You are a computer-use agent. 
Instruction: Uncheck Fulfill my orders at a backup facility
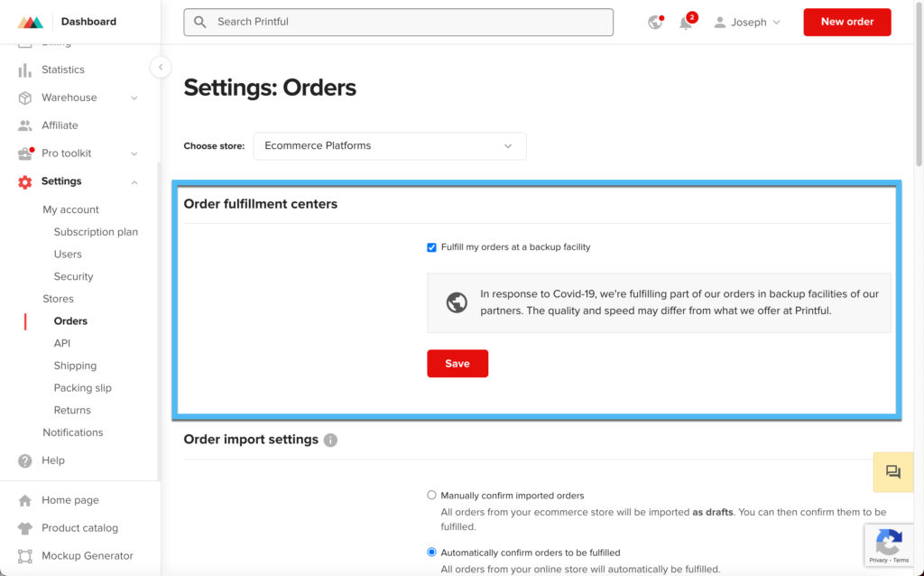point(432,247)
